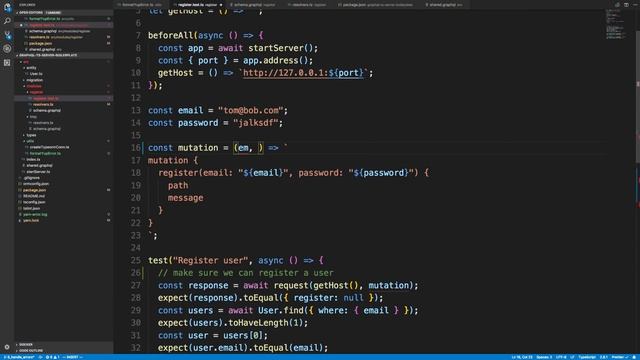
Task: Switch to the schema.graphql tab
Action: 252,5
